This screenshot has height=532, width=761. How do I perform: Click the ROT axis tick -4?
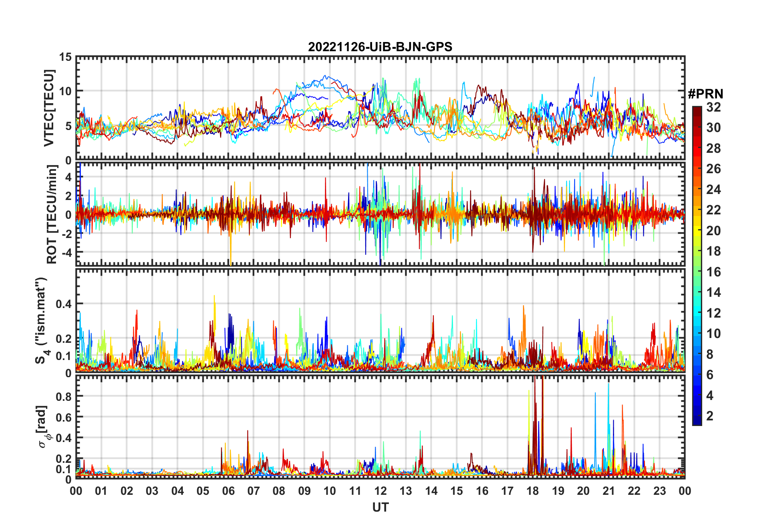(x=68, y=253)
